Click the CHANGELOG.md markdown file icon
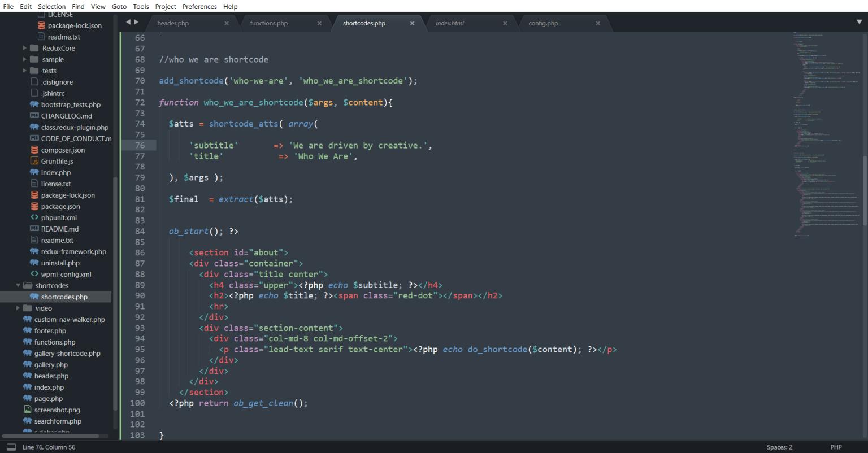The height and width of the screenshot is (453, 868). [x=34, y=116]
